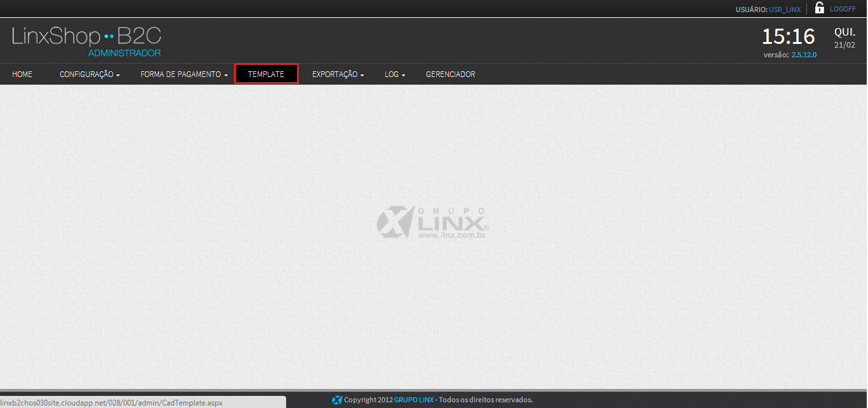This screenshot has width=868, height=408.
Task: Click the Linx X icon in footer
Action: coord(337,400)
